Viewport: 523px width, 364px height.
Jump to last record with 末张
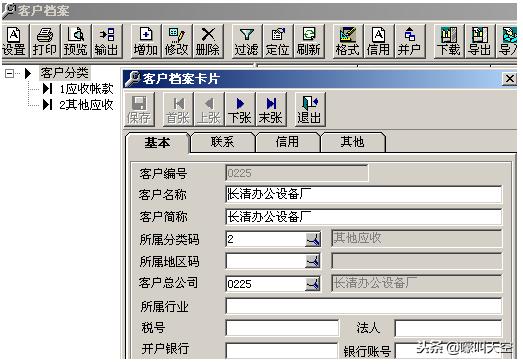click(271, 109)
